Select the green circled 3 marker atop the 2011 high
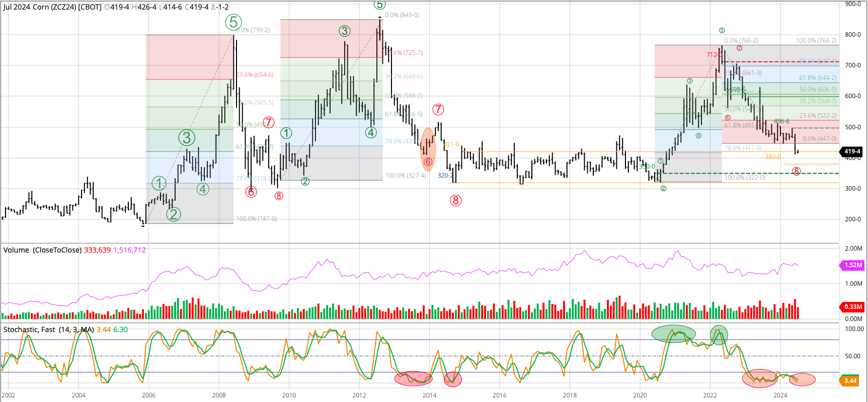The width and height of the screenshot is (868, 402). (344, 31)
